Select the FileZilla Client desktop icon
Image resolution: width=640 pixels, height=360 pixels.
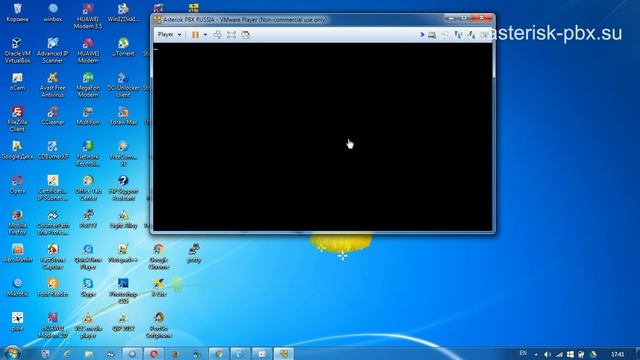click(18, 119)
